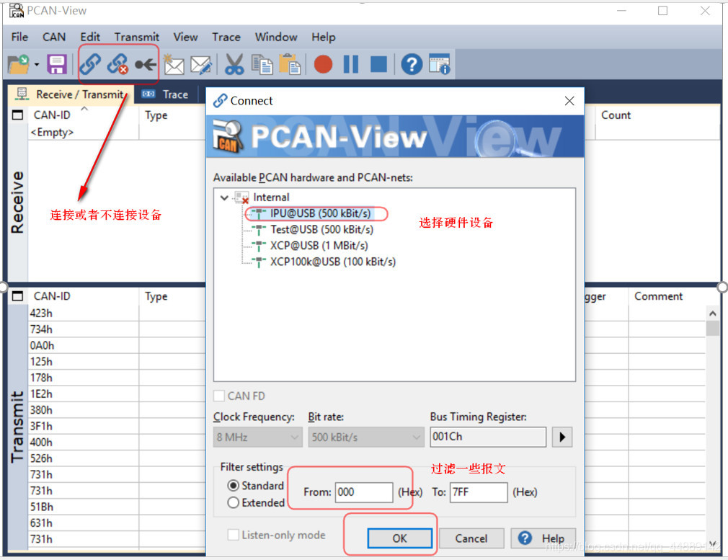
Task: Click the Open file toolbar icon
Action: [19, 64]
